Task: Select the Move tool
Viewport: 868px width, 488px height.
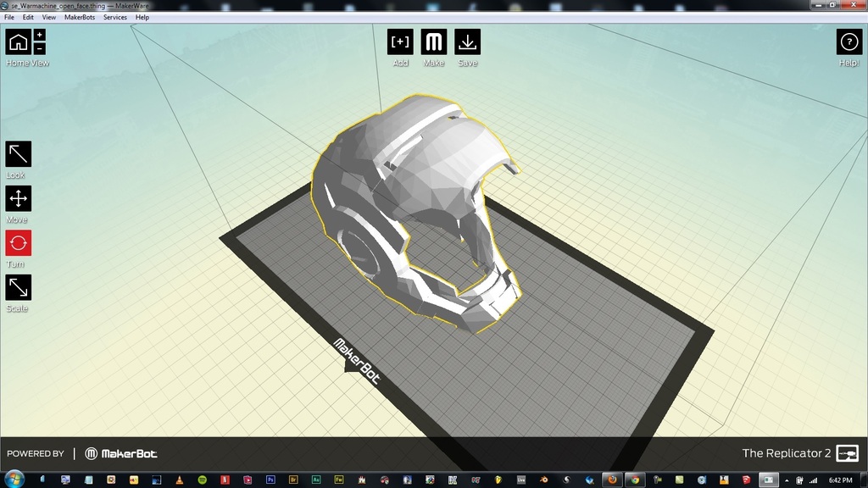Action: (18, 198)
